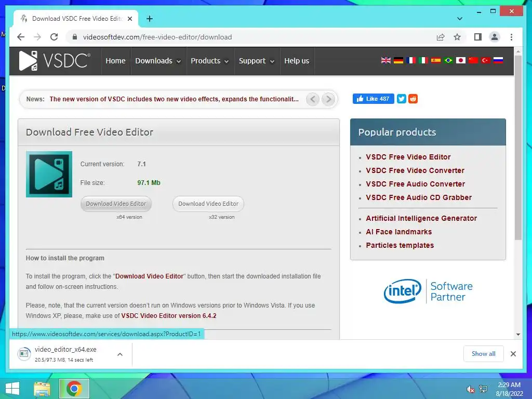
Task: Open VSDC Video Editor version 6.4.2 link
Action: (x=169, y=315)
